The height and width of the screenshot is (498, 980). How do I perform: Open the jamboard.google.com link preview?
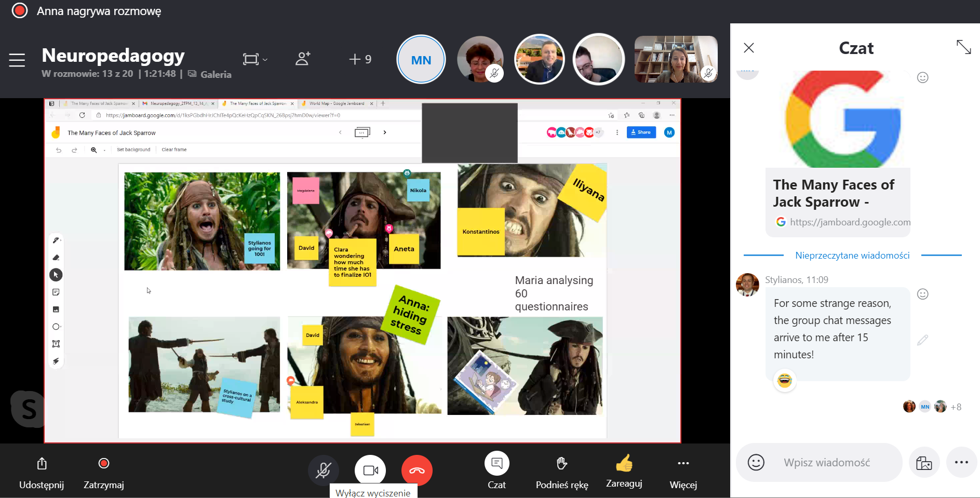coord(838,202)
